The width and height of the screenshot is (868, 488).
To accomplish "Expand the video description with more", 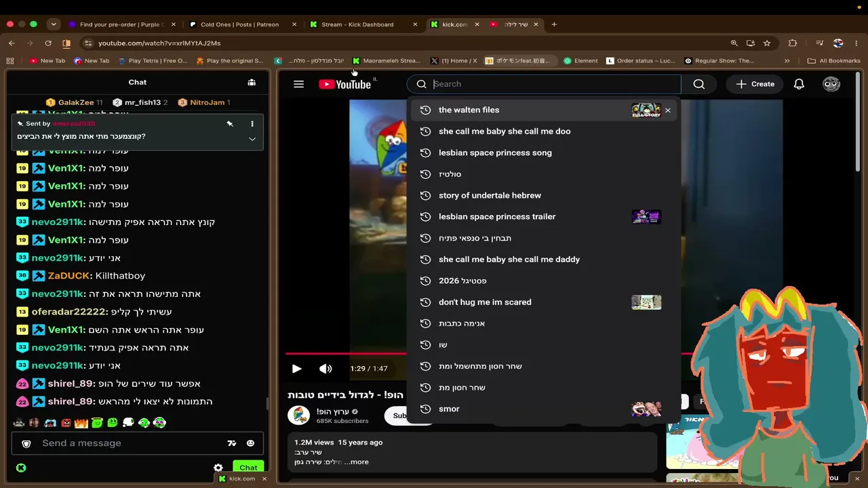I will point(359,462).
